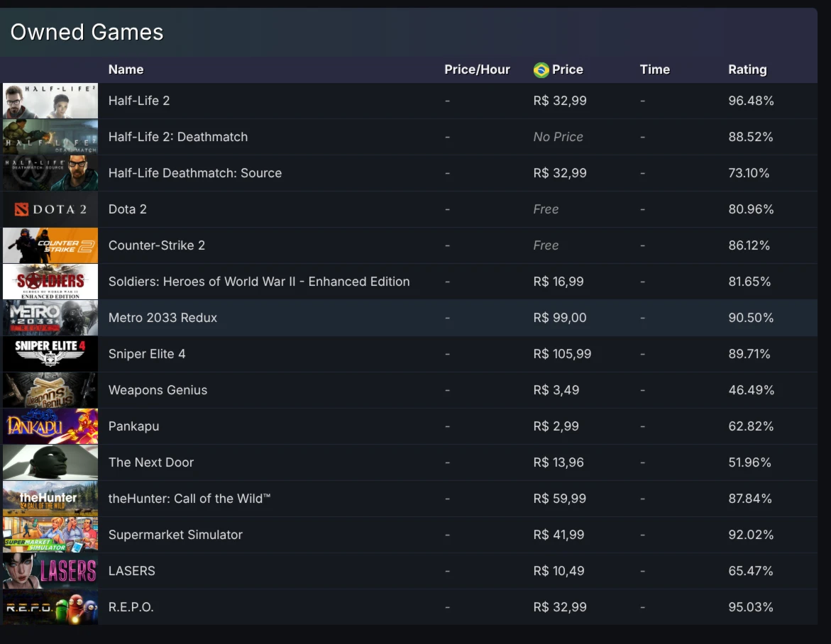831x644 pixels.
Task: Open the LASERS game thumbnail
Action: (x=50, y=571)
